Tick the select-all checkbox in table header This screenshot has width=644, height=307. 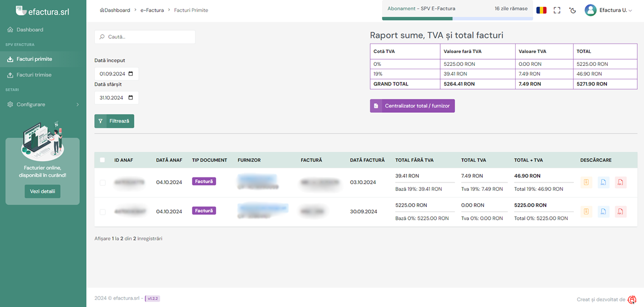pyautogui.click(x=102, y=160)
